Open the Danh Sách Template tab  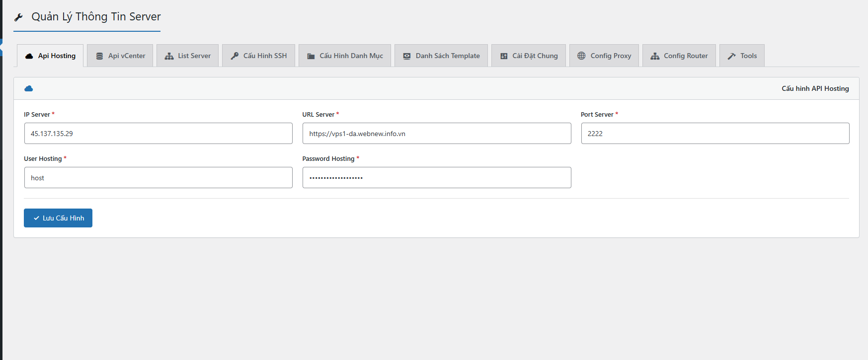coord(441,56)
